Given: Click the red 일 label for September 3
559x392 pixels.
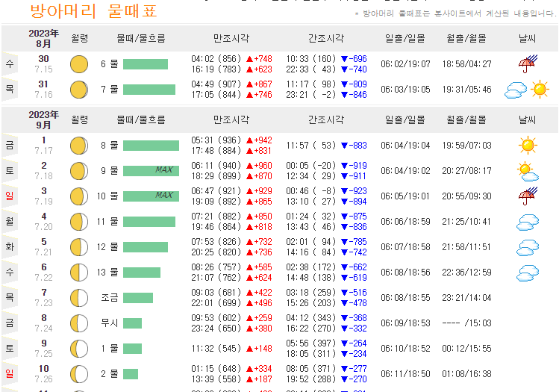Looking at the screenshot, I should click(10, 196).
